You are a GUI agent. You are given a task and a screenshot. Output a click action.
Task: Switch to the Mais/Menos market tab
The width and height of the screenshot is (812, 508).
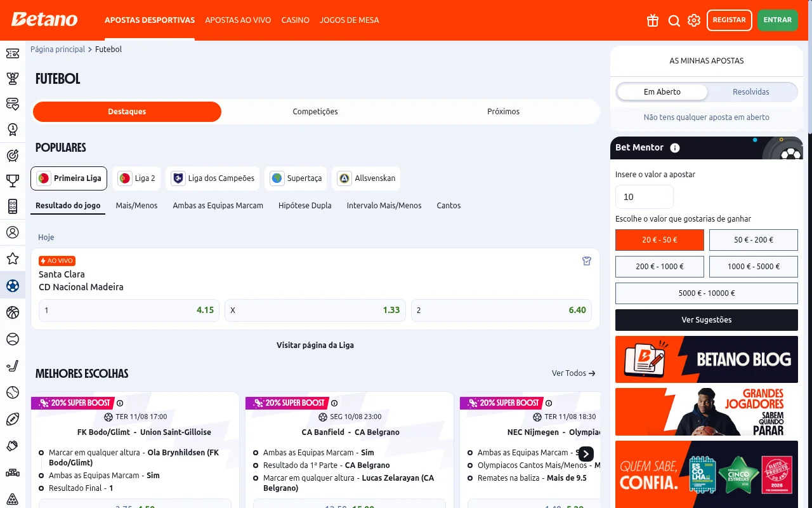click(136, 206)
